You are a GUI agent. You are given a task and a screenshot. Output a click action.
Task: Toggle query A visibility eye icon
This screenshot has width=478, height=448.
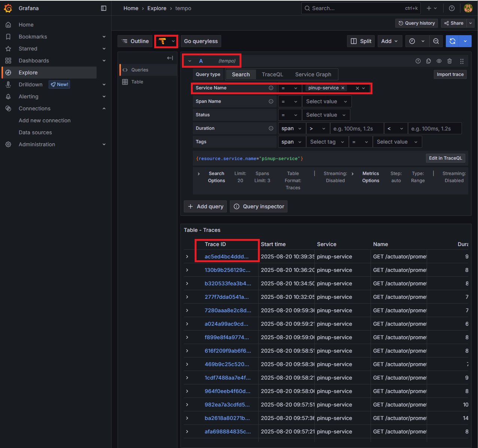tap(439, 61)
